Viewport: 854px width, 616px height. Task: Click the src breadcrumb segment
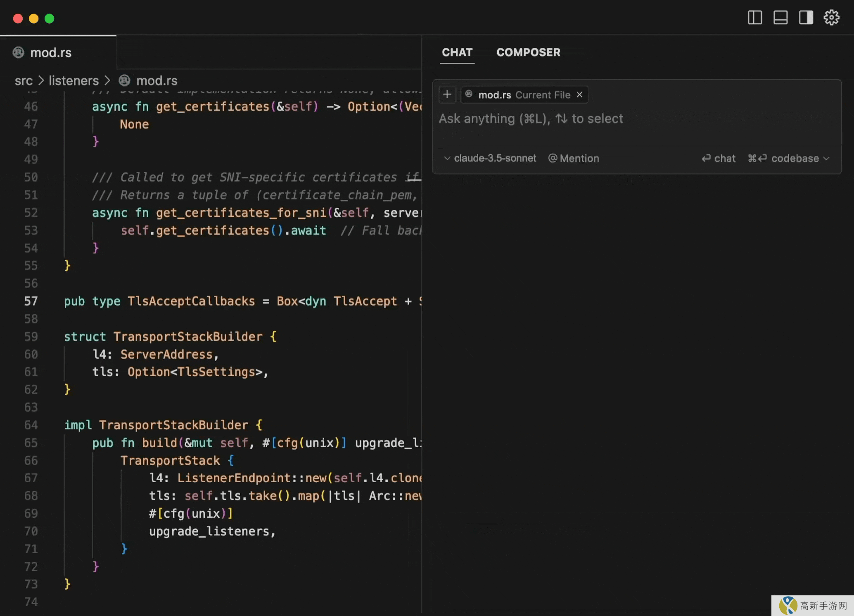pos(24,81)
